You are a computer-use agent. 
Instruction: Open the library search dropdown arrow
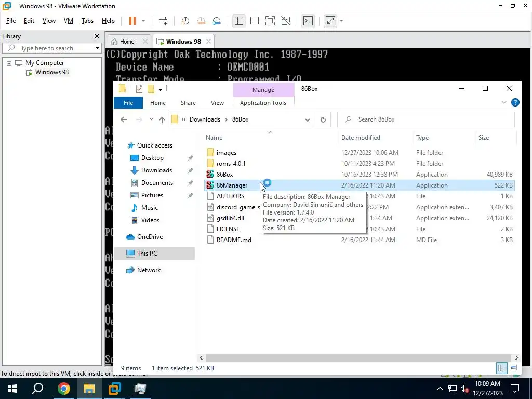(x=97, y=48)
